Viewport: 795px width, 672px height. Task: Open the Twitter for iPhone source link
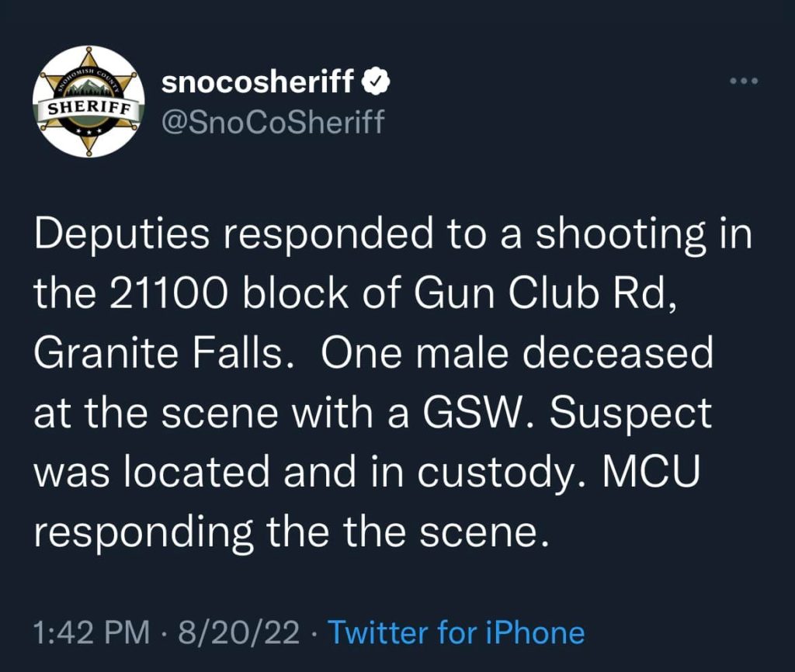pos(457,633)
